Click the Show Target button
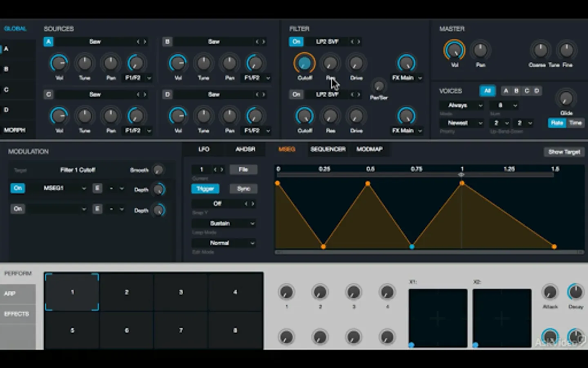Screen dimensions: 588x368 point(564,152)
